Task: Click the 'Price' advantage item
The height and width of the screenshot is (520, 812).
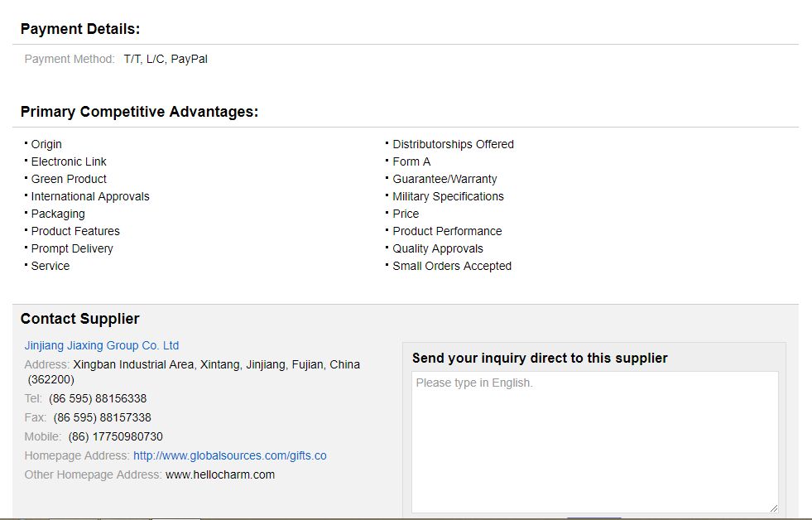Action: point(406,214)
